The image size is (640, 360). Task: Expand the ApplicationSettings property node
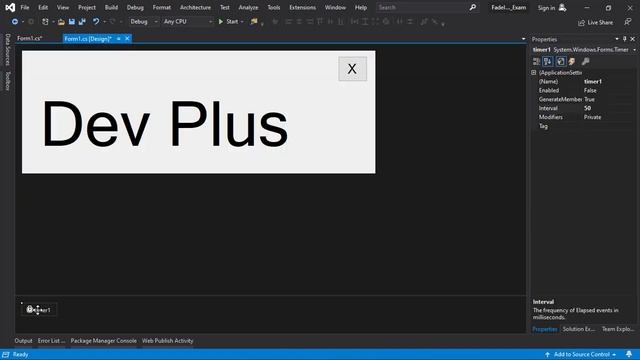tap(533, 73)
